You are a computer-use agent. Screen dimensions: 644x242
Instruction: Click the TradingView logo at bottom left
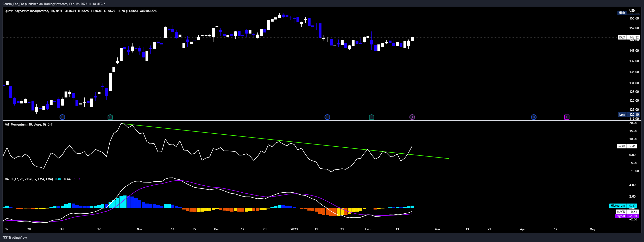[15, 237]
